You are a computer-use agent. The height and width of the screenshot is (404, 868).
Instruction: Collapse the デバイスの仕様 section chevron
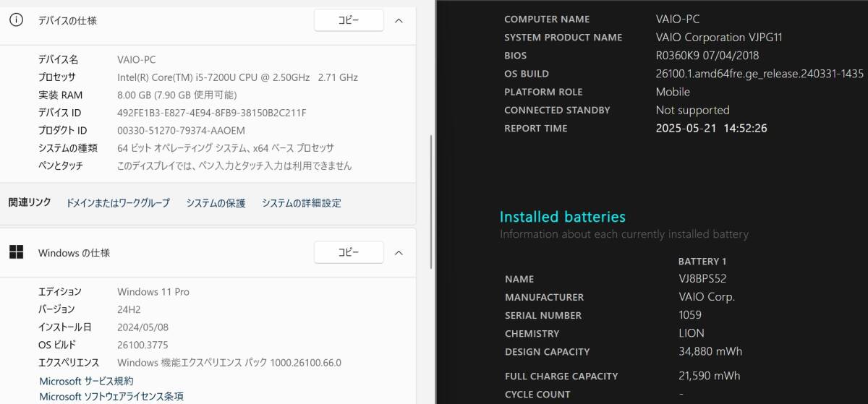coord(399,20)
